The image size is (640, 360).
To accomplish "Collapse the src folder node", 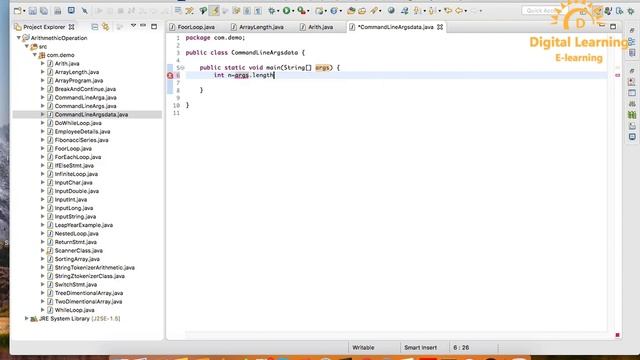I will [x=27, y=47].
